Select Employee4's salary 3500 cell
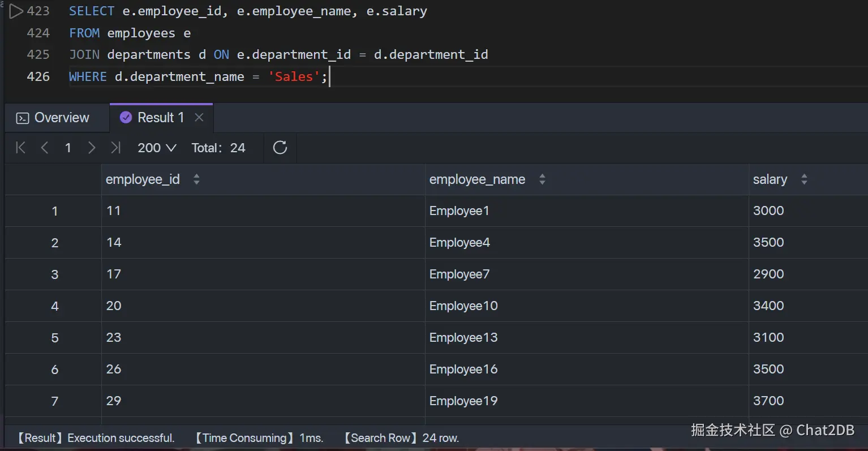The height and width of the screenshot is (451, 868). [x=809, y=243]
